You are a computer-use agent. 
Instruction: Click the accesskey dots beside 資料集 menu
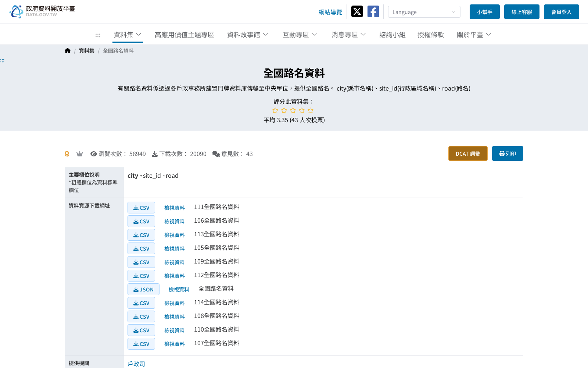coord(98,35)
